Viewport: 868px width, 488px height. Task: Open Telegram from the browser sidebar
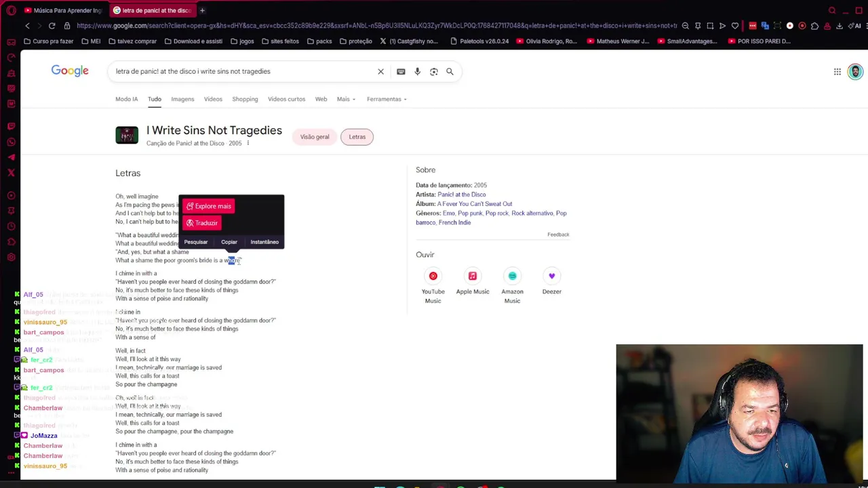[x=11, y=157]
